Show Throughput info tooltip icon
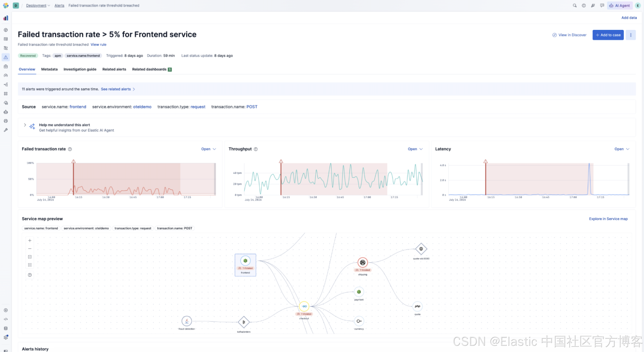644x352 pixels. tap(256, 149)
